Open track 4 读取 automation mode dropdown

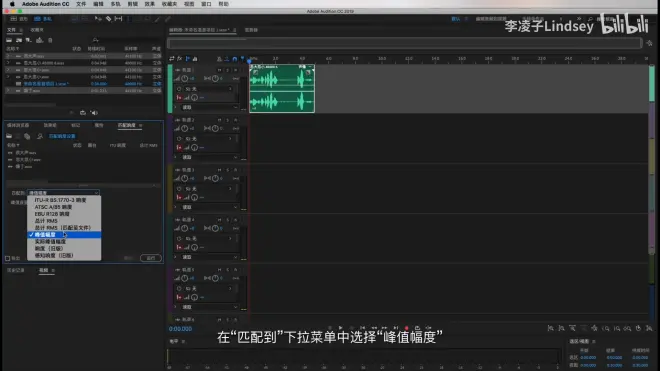(x=209, y=257)
